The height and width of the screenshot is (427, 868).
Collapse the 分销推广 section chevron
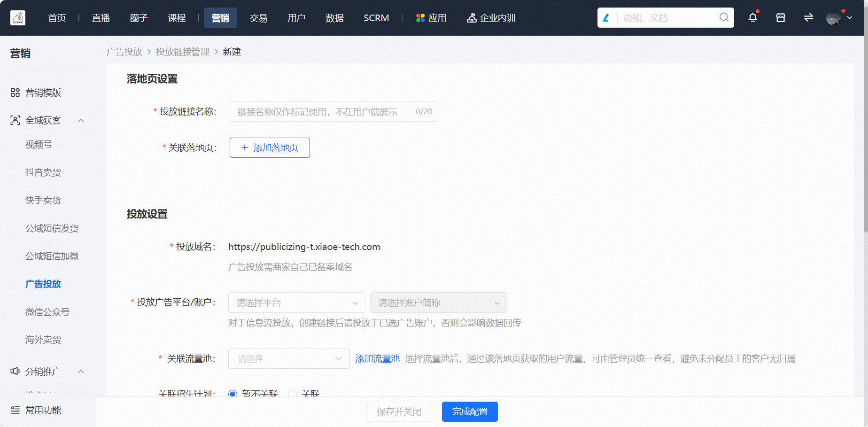(x=81, y=372)
